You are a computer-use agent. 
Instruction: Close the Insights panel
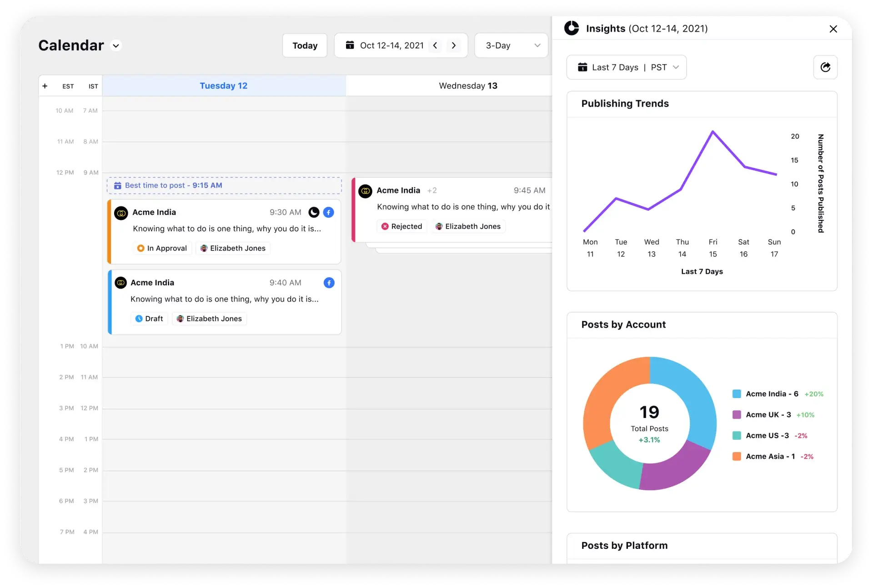(x=833, y=29)
